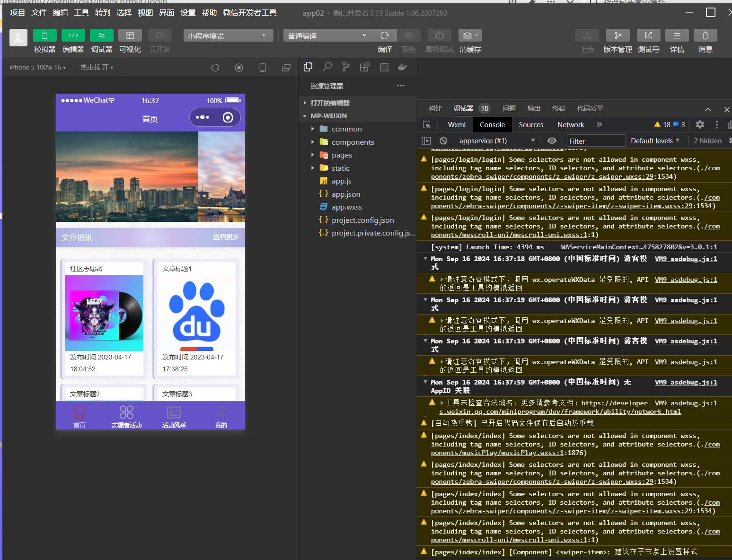This screenshot has width=732, height=560.
Task: Open the 项目 menu
Action: click(18, 12)
